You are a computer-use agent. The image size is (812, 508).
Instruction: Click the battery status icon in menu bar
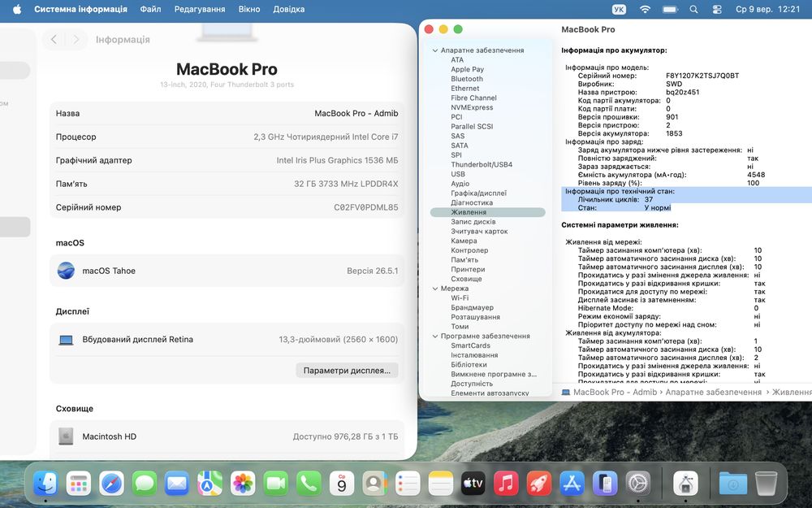pyautogui.click(x=670, y=9)
